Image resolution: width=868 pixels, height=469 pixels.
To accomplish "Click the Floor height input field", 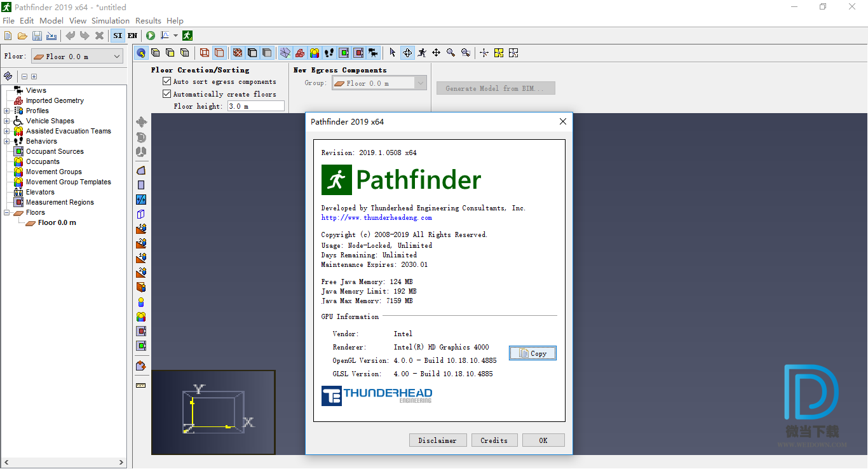I will point(255,106).
